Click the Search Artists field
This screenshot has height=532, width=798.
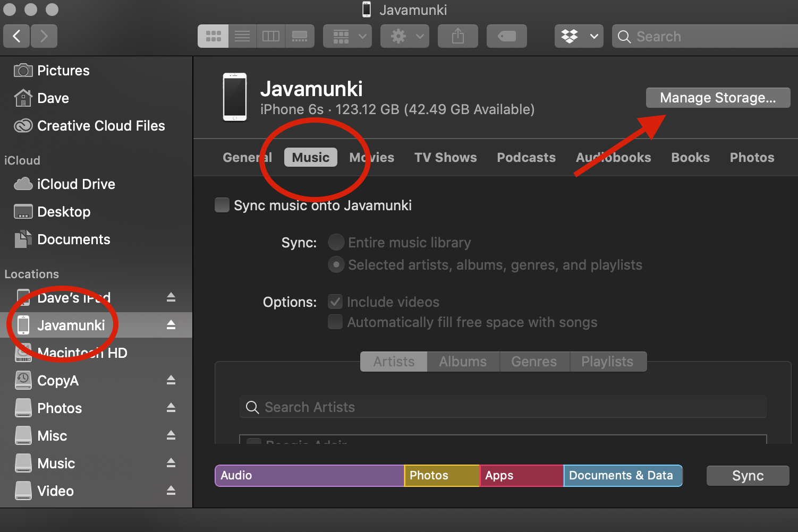tap(503, 407)
